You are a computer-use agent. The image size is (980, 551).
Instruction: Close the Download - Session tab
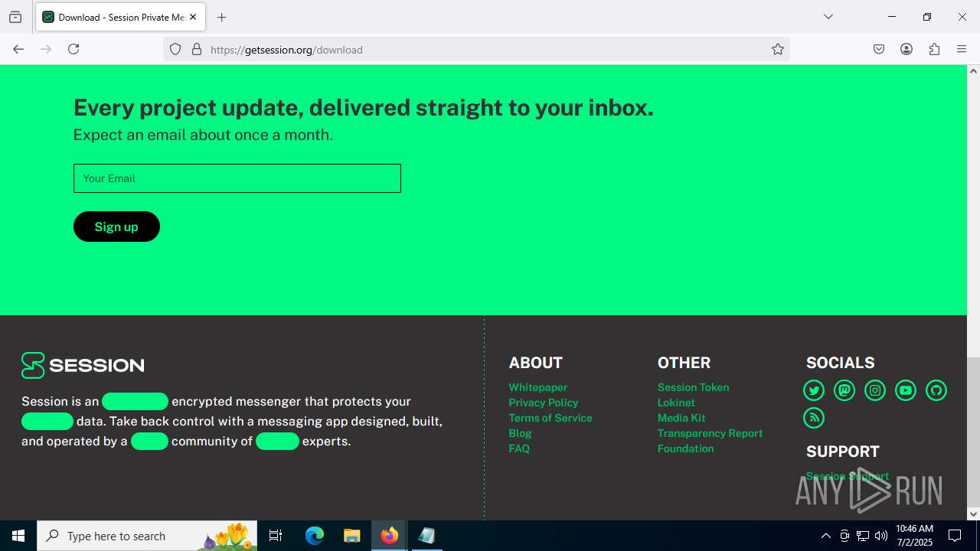[x=193, y=17]
